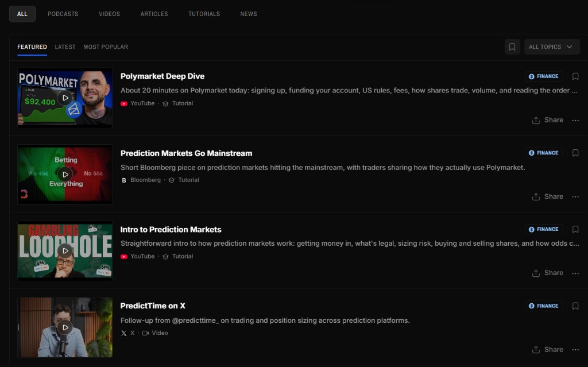Click the X logo source icon
The height and width of the screenshot is (367, 588).
pos(124,333)
